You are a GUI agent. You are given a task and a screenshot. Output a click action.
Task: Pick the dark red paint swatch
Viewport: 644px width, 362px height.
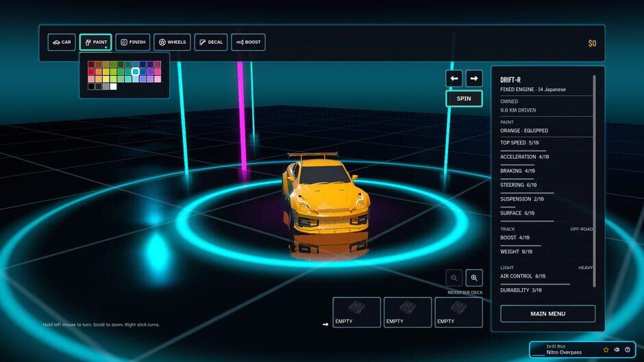coord(91,64)
